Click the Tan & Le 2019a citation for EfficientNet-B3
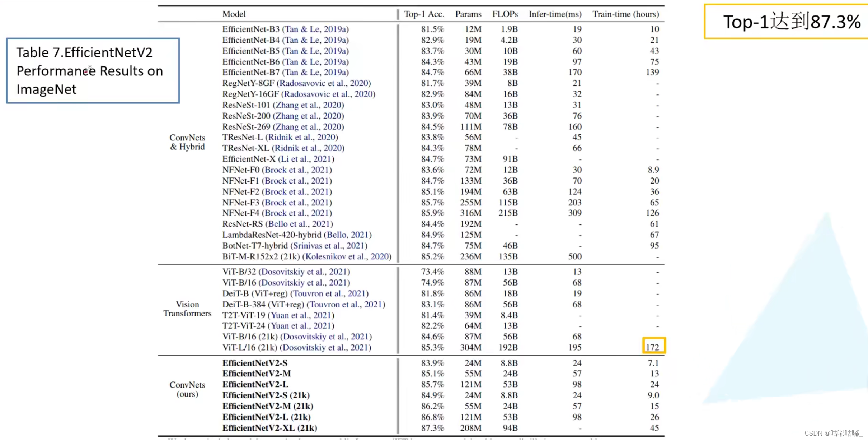This screenshot has width=868, height=440. [x=315, y=29]
